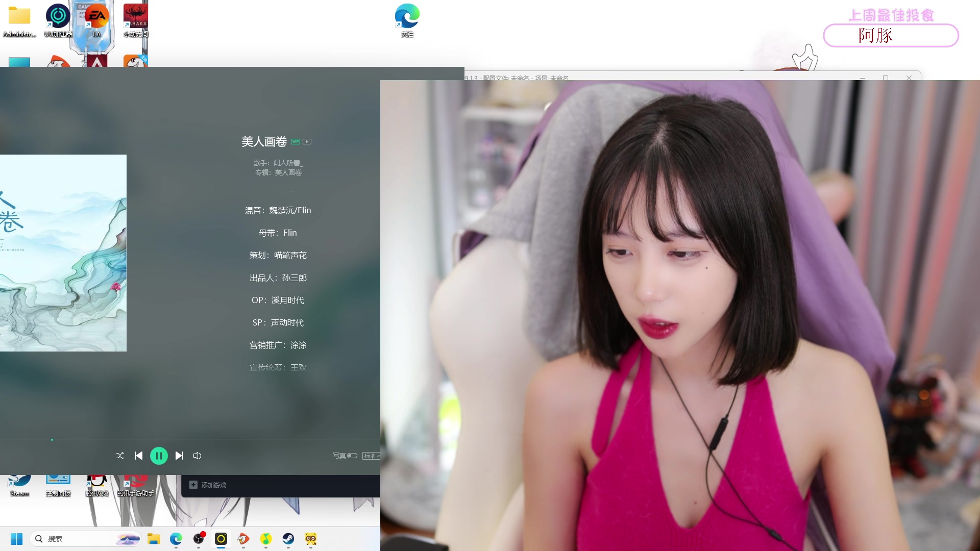The height and width of the screenshot is (551, 980).
Task: Toggle the 写真 switch
Action: (x=352, y=456)
